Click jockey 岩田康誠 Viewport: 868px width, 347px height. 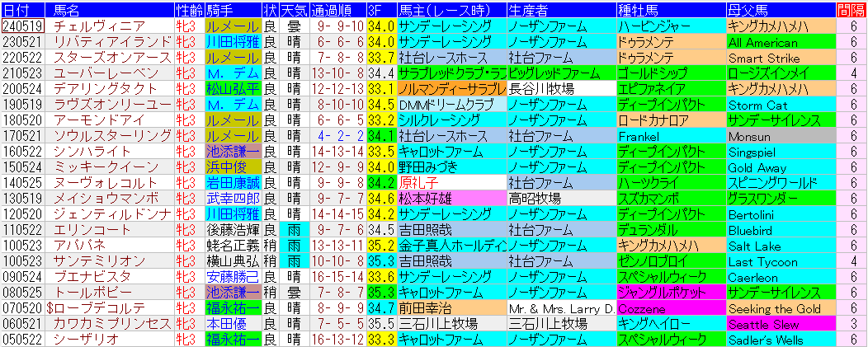coord(233,183)
